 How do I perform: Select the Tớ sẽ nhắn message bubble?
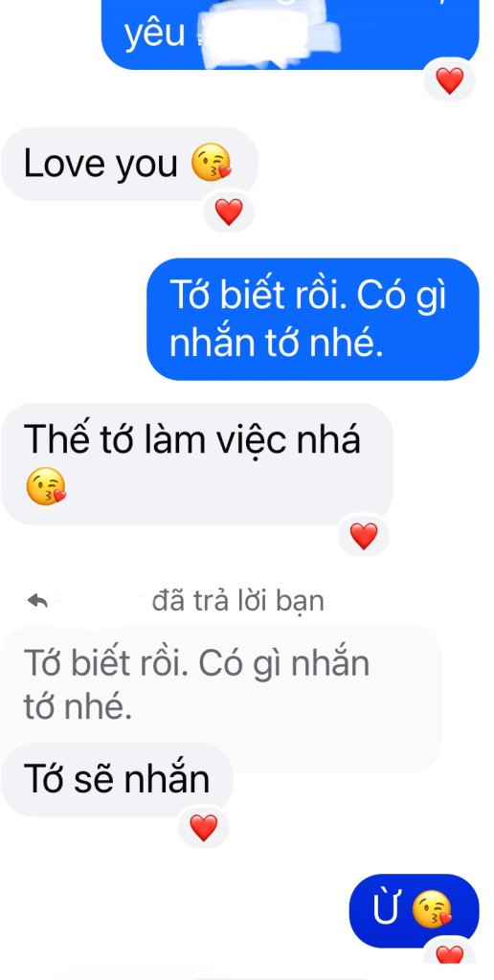click(117, 779)
